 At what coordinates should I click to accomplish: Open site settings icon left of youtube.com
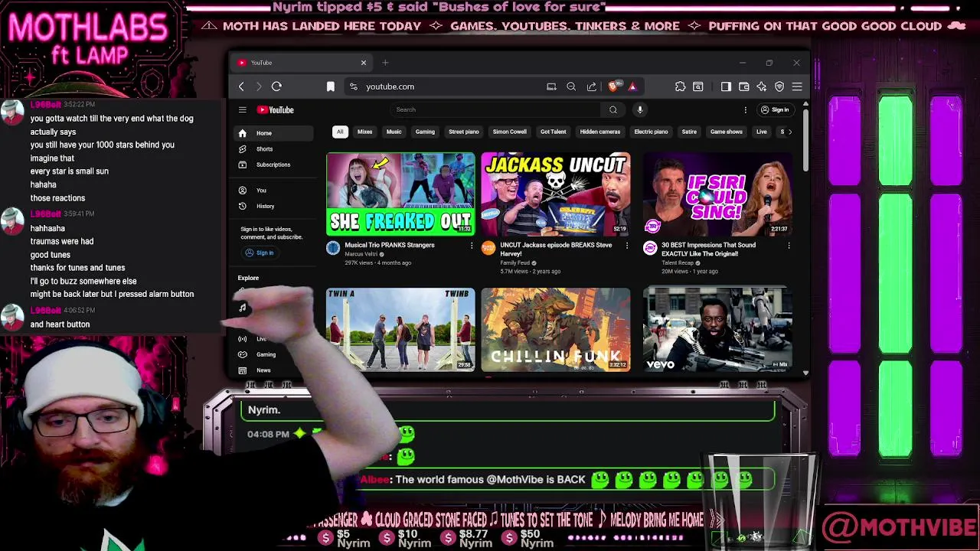(x=353, y=86)
